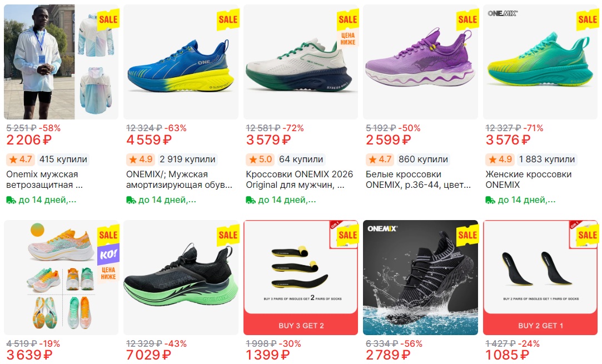Click delivery truck icon under teal women's sneakers
Image resolution: width=602 pixels, height=364 pixels.
[490, 200]
